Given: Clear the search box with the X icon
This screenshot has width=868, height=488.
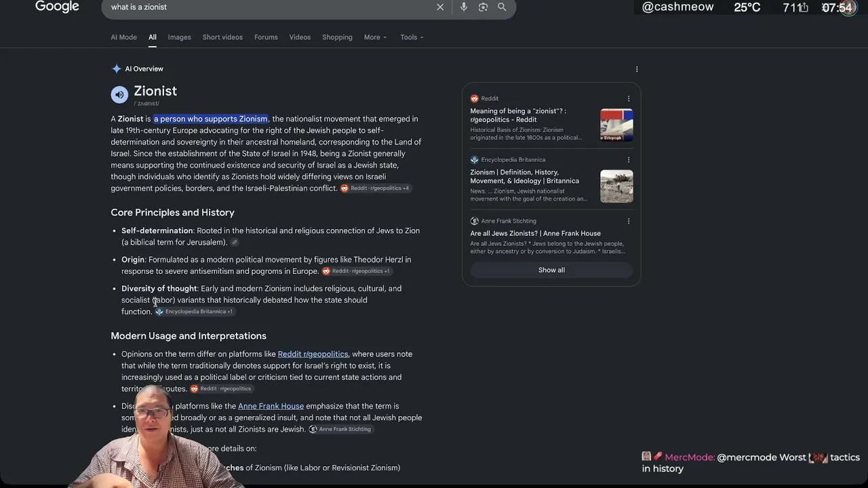Looking at the screenshot, I should tap(440, 7).
